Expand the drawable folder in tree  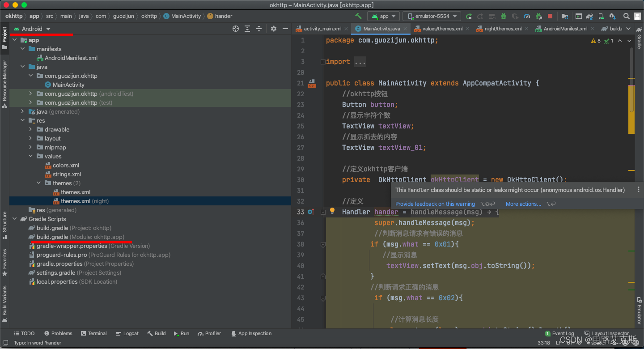[x=30, y=129]
